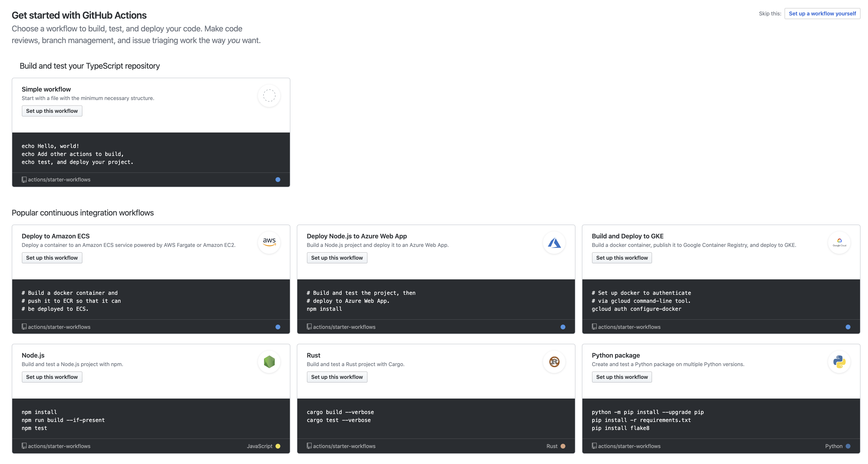Click the Python logo icon

839,362
